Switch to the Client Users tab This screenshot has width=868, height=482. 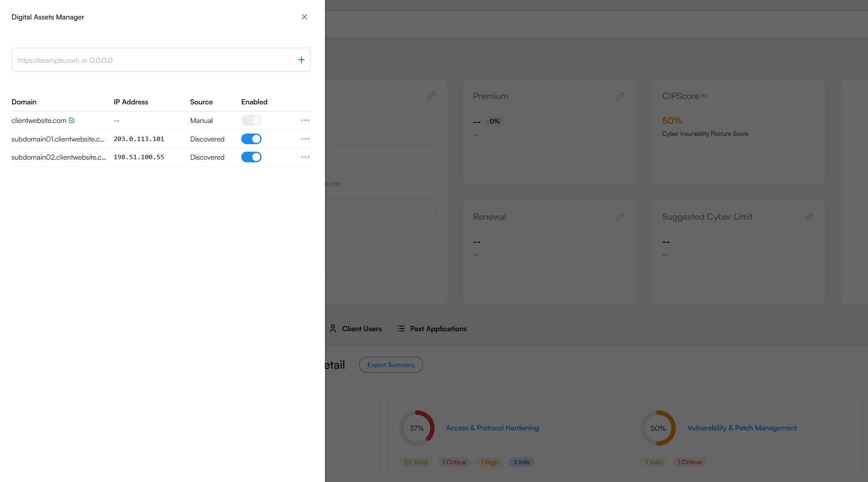pyautogui.click(x=362, y=329)
